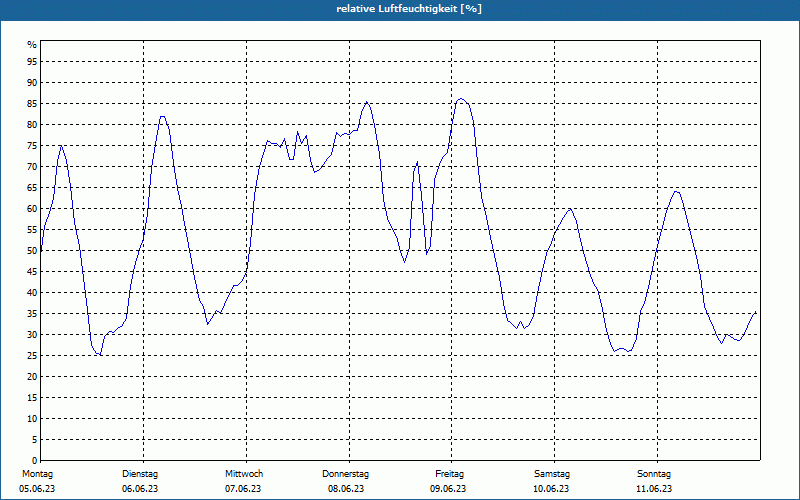Image resolution: width=800 pixels, height=500 pixels.
Task: Select the Samstag day label
Action: tap(552, 474)
